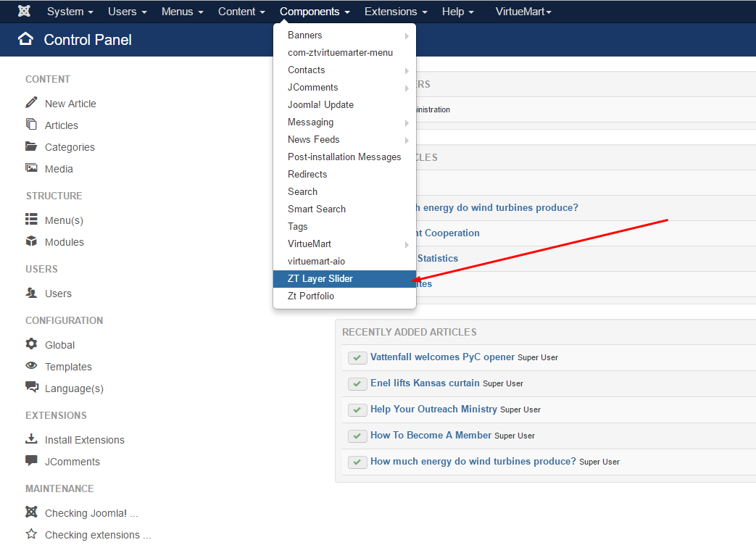Click the download icon beside Install Extensions
Screen dimensions: 756x553
pyautogui.click(x=31, y=438)
